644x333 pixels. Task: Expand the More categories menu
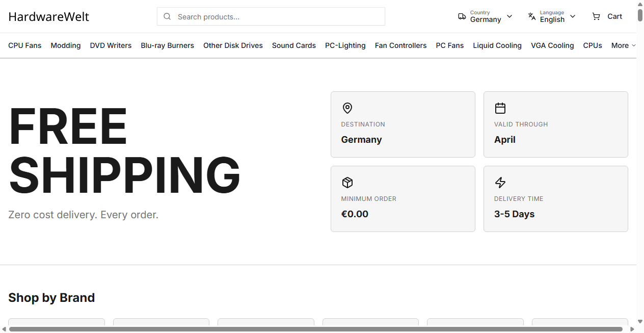click(623, 45)
